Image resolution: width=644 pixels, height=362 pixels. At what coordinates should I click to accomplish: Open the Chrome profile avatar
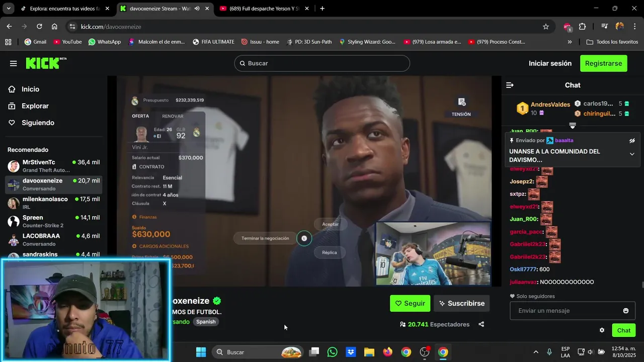tap(620, 27)
